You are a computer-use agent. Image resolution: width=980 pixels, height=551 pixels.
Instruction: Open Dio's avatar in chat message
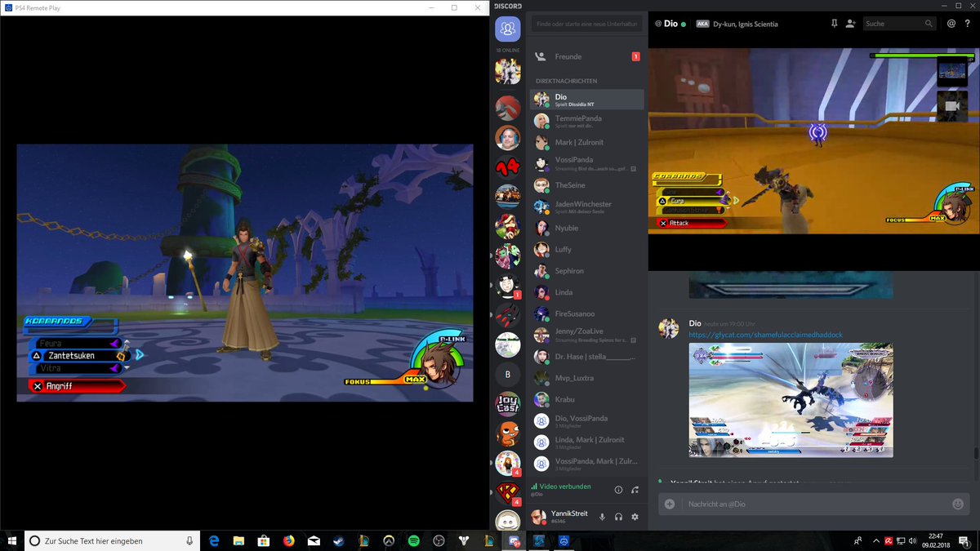tap(670, 328)
